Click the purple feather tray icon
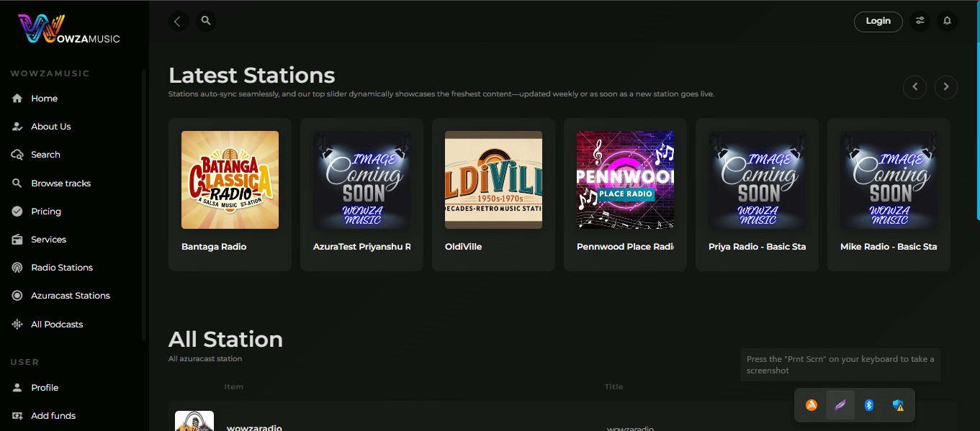980x431 pixels. click(x=840, y=405)
